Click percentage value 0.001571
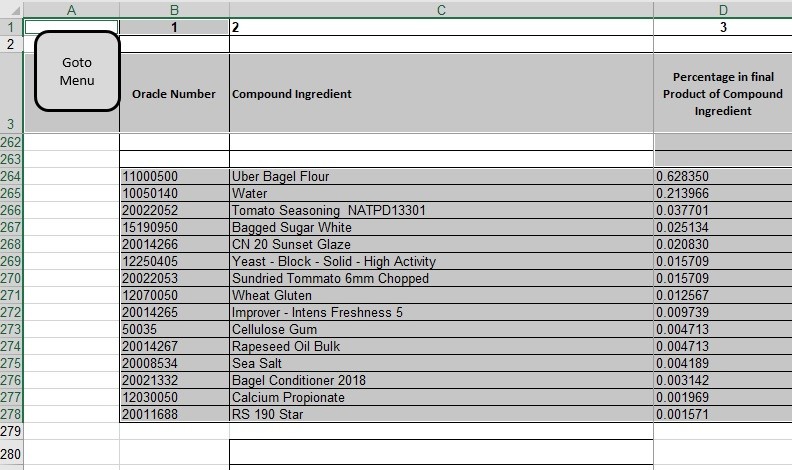The height and width of the screenshot is (470, 792). tap(723, 414)
